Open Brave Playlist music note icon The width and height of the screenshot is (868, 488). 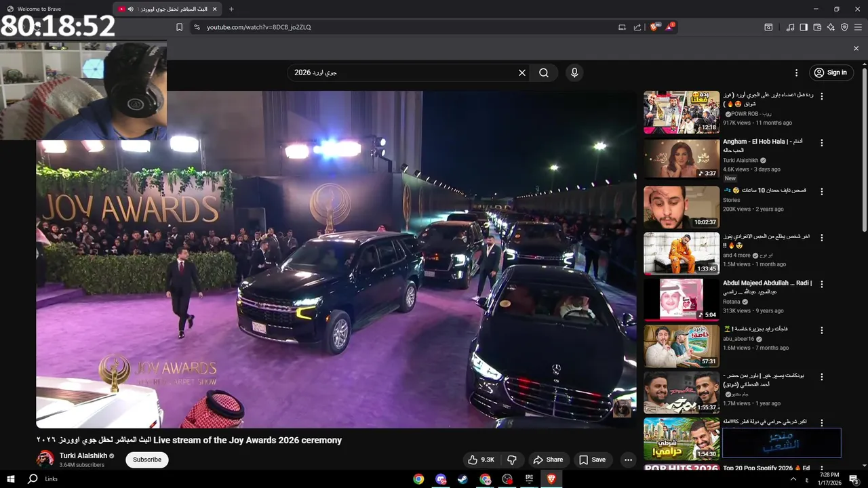tap(790, 27)
